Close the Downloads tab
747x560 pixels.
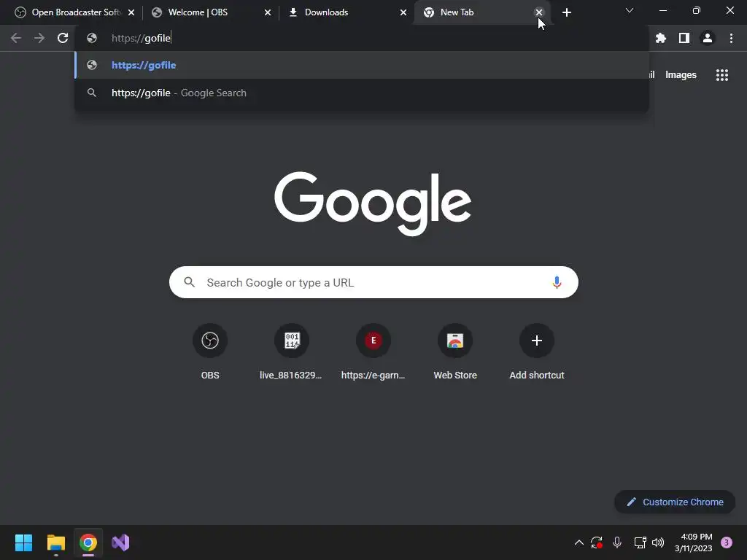[x=403, y=12]
